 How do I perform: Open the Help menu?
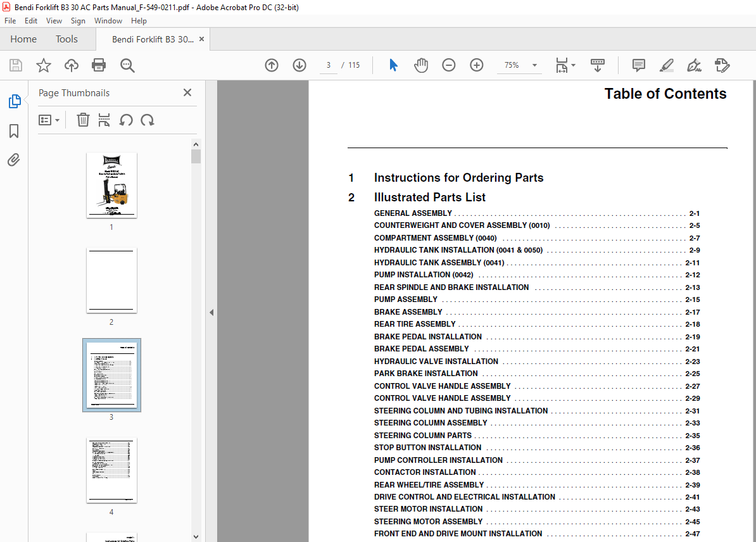pos(139,21)
